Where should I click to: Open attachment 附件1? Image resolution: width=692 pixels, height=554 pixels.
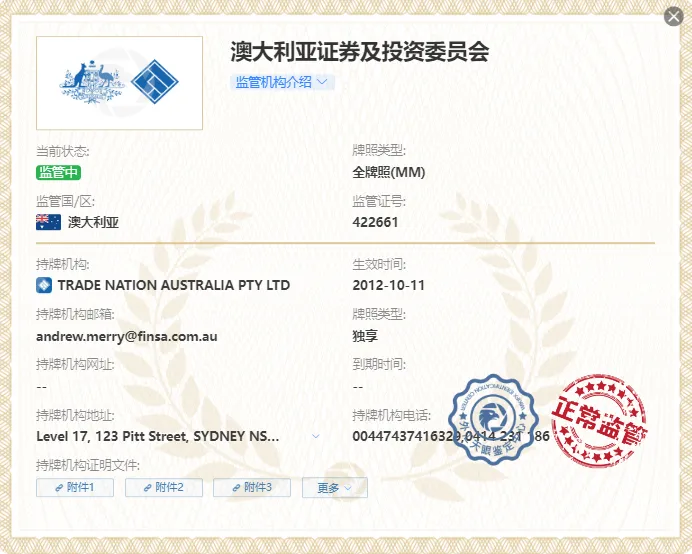[75, 487]
